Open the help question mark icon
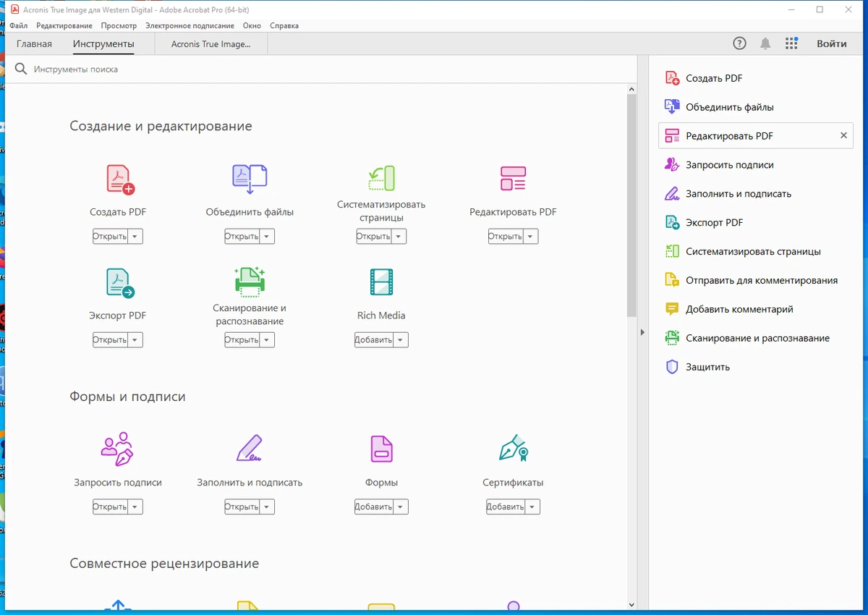Screen dimensions: 868x615 coord(739,43)
